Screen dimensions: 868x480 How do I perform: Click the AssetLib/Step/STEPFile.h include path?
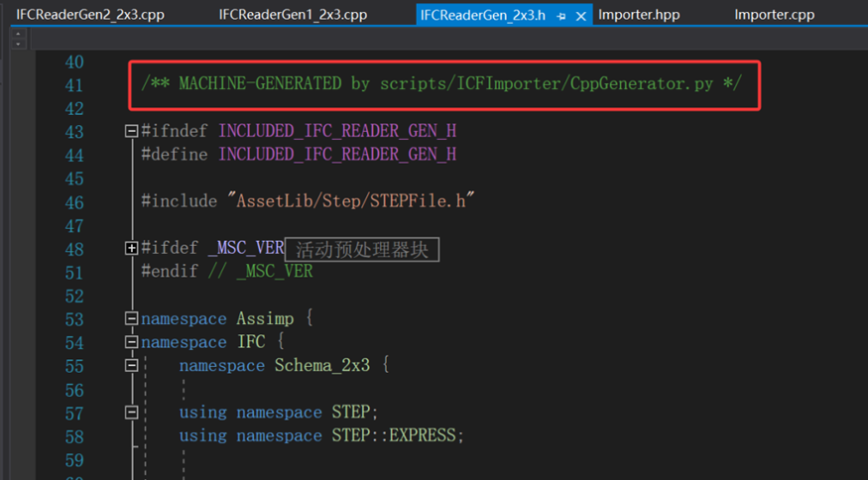coord(351,201)
